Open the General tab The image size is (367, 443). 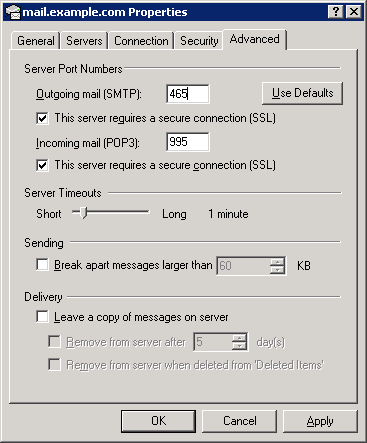(36, 41)
